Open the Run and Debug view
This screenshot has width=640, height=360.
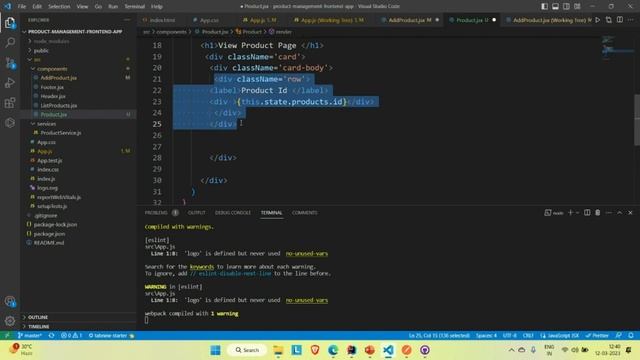point(10,83)
